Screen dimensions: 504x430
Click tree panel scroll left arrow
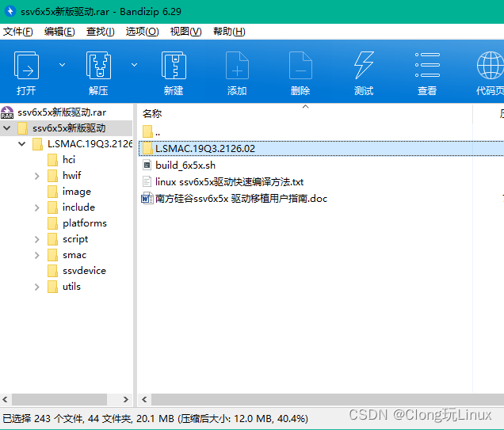point(5,399)
